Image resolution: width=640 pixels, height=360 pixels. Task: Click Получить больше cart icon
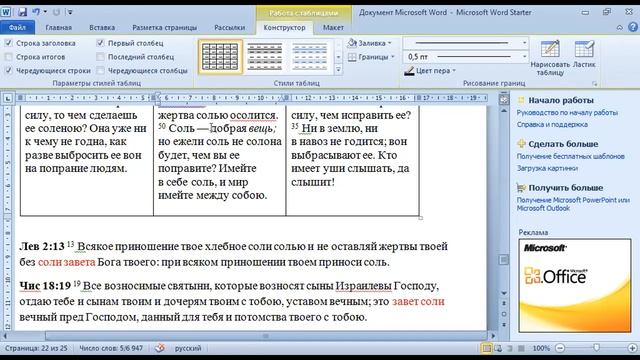[521, 188]
